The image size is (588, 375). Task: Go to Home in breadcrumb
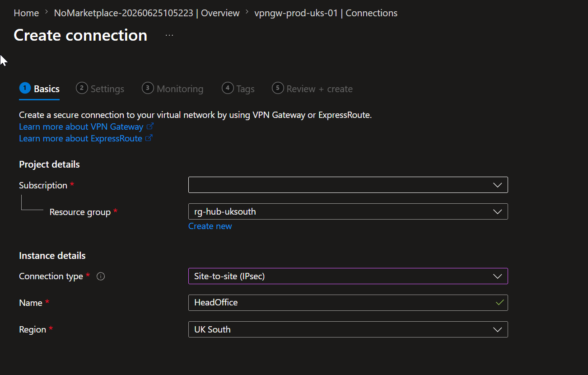pos(26,13)
